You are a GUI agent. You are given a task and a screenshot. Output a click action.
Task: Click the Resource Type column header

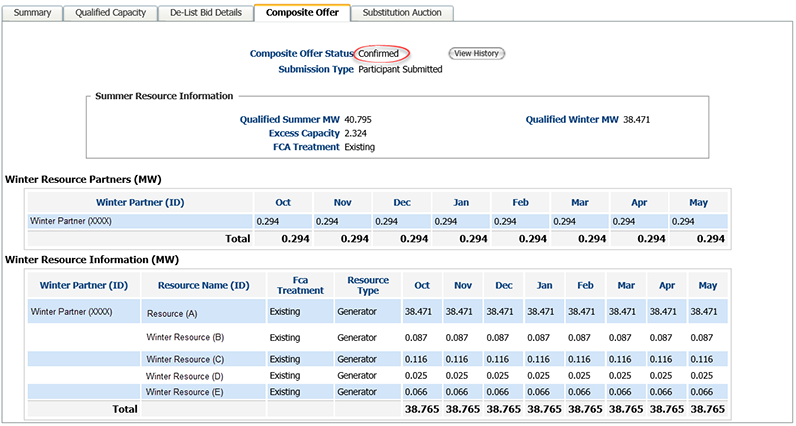coord(368,285)
